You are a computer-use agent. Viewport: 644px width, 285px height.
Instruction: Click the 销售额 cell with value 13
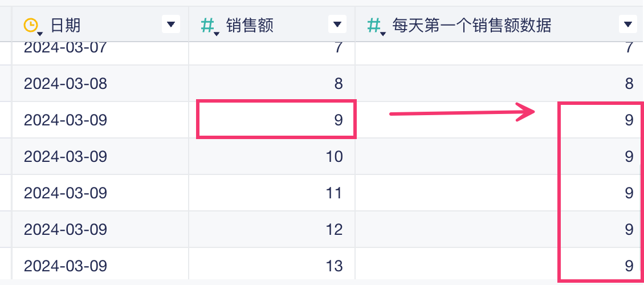point(272,266)
